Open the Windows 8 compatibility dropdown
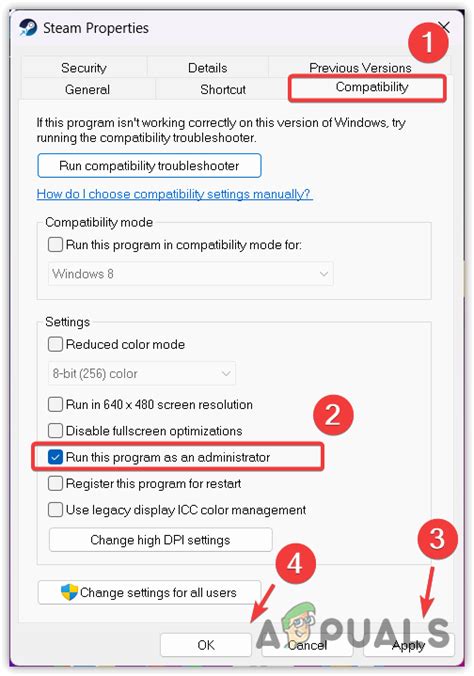This screenshot has width=474, height=676. point(190,274)
